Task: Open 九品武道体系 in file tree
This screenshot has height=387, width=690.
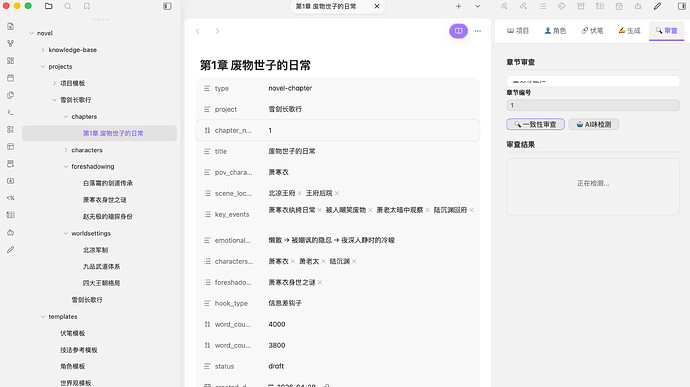Action: [x=101, y=266]
